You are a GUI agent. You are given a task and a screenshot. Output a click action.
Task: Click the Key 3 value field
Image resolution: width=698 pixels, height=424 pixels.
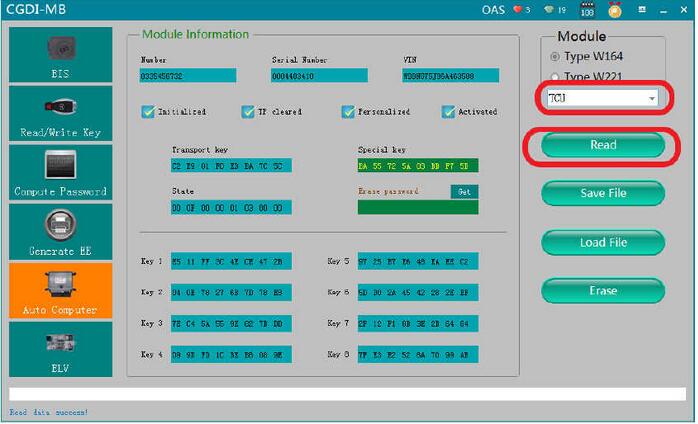point(231,324)
